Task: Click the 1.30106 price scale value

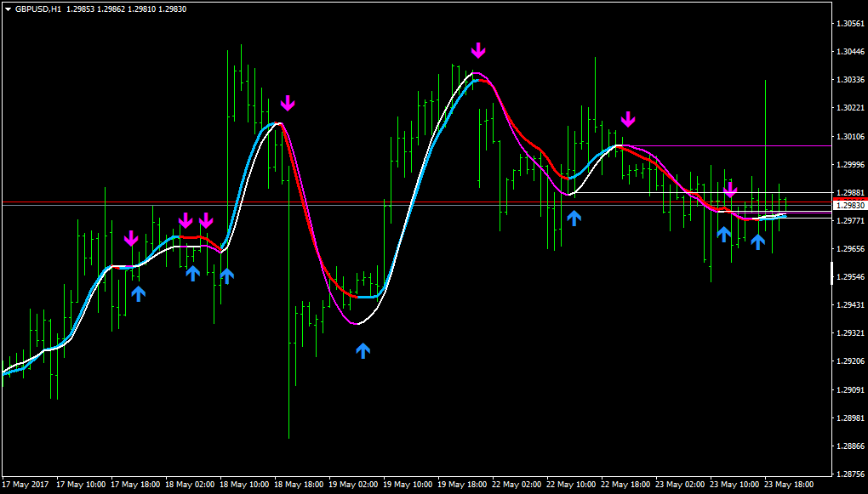Action: point(851,137)
